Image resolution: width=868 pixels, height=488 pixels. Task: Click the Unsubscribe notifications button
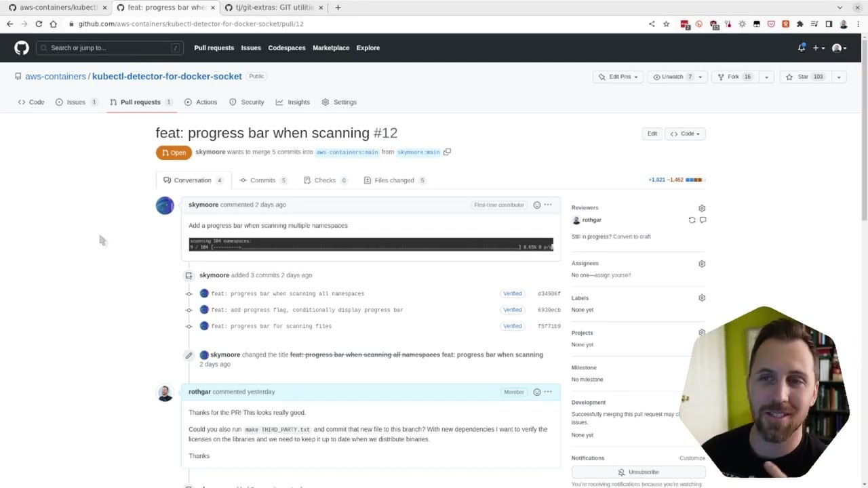[638, 472]
